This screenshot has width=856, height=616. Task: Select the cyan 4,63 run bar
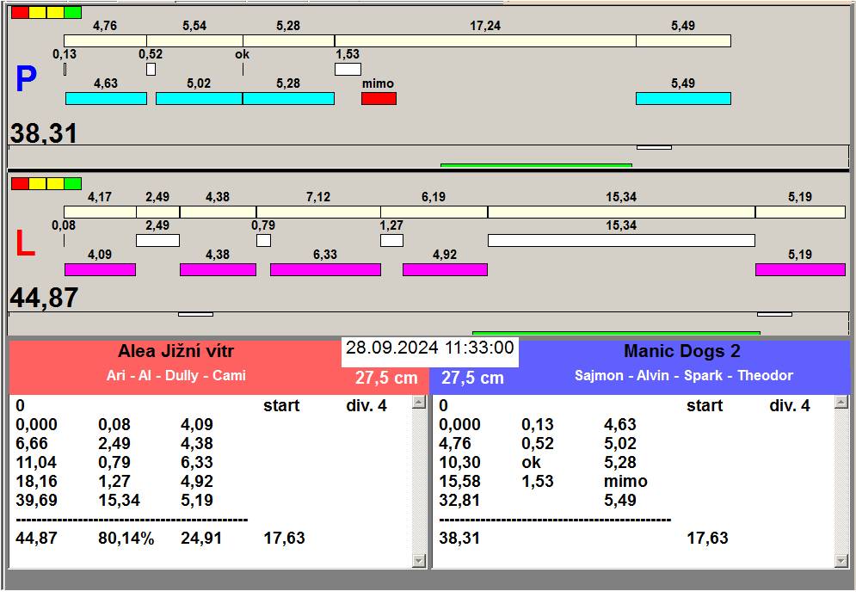coord(106,99)
